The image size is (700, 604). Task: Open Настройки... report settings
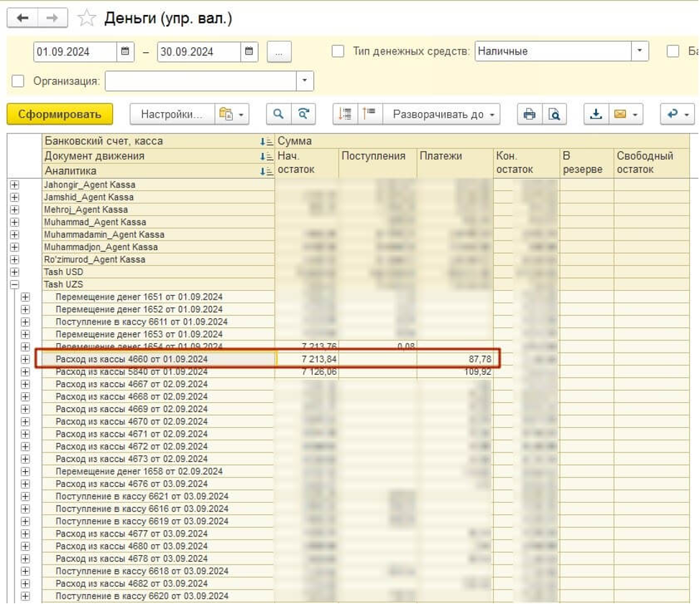(172, 114)
